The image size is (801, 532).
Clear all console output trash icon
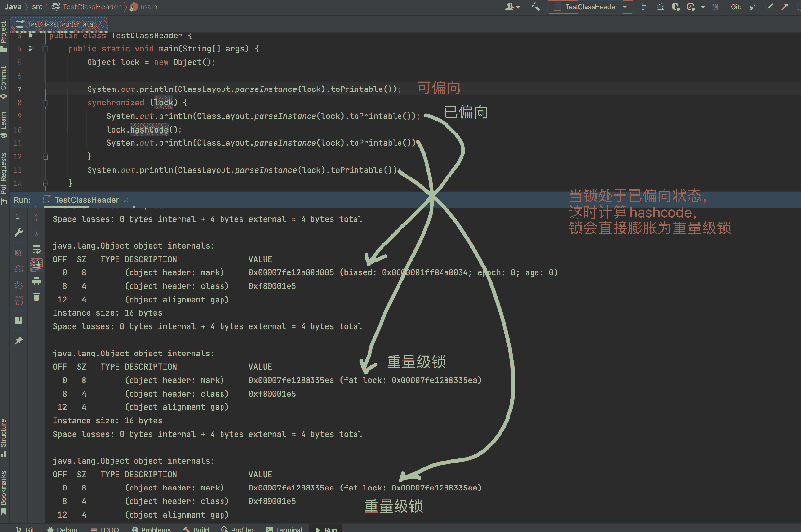pyautogui.click(x=36, y=297)
